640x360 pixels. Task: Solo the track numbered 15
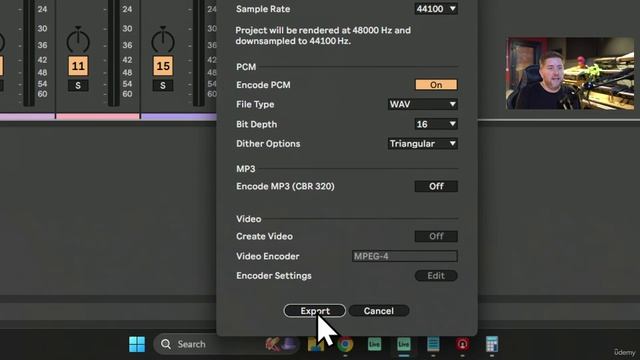coord(163,86)
